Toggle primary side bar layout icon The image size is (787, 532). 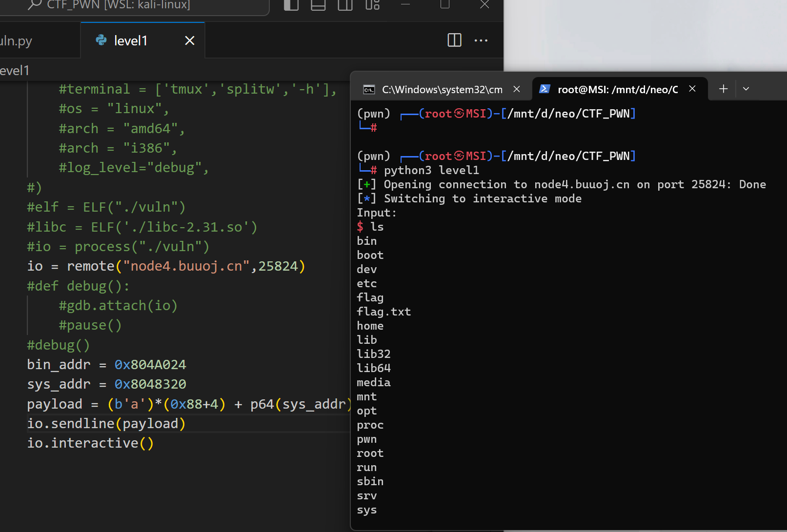point(291,4)
